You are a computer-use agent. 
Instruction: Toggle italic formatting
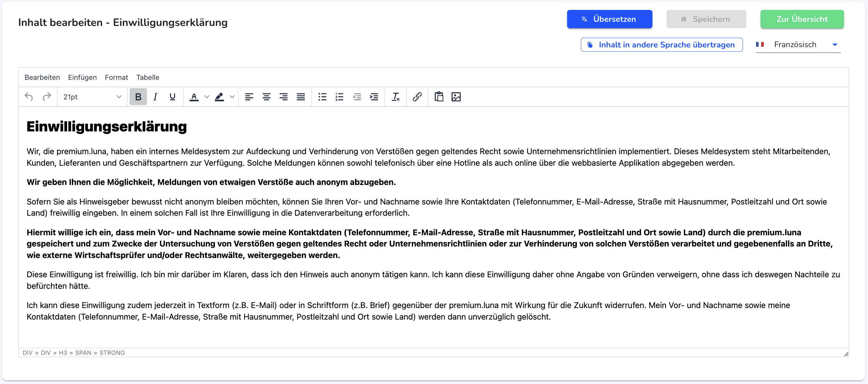tap(155, 97)
